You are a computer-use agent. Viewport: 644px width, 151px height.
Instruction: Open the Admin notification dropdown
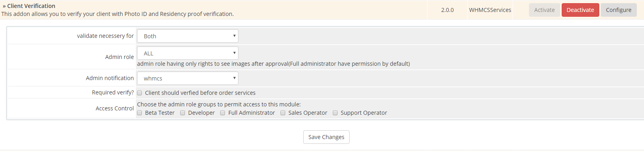(188, 78)
